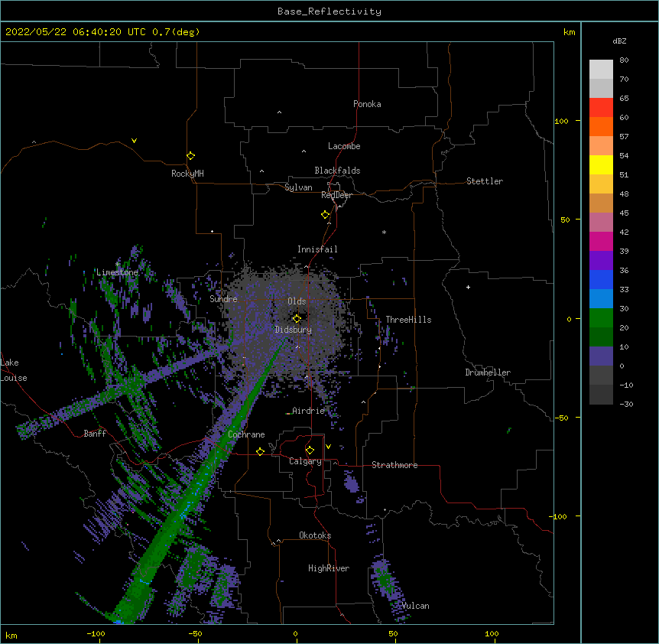Pick the yellow 51-54 dBZ legend swatch

(601, 164)
